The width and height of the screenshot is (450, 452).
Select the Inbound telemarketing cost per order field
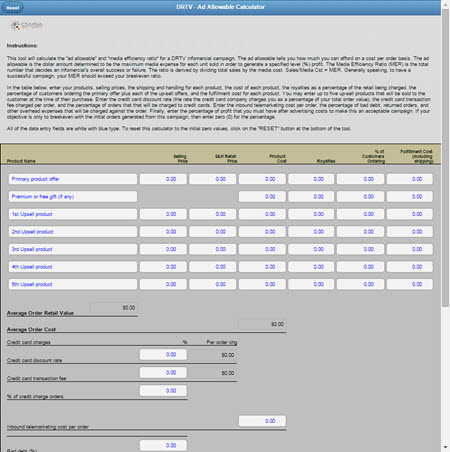click(x=262, y=421)
